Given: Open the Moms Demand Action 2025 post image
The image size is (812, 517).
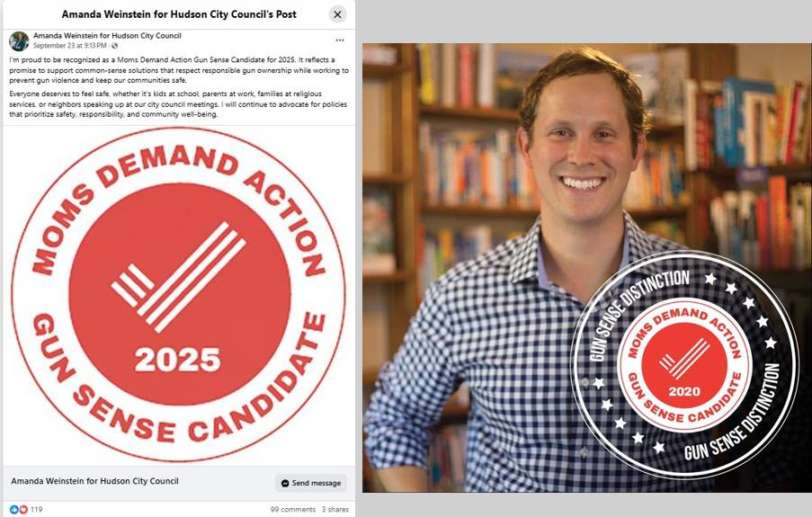Looking at the screenshot, I should pos(179,295).
